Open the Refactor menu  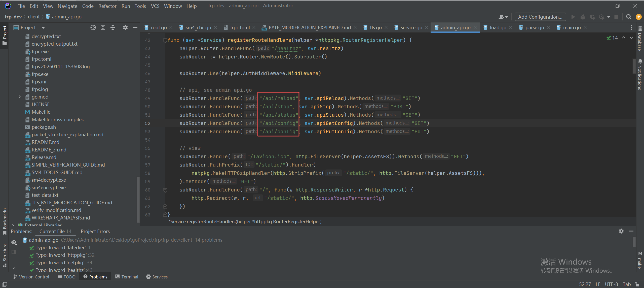tap(107, 6)
